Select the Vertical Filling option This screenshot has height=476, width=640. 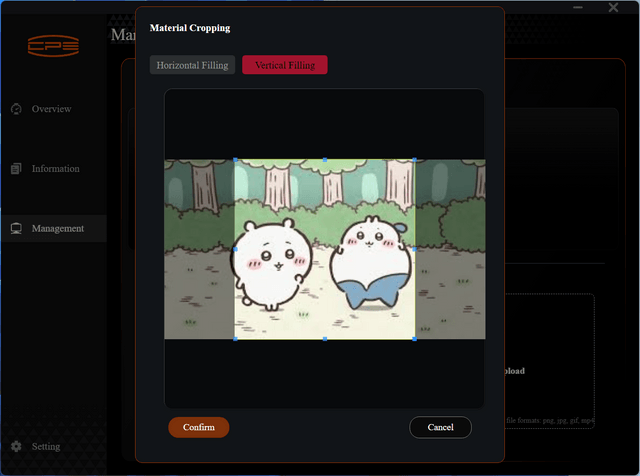coord(284,65)
